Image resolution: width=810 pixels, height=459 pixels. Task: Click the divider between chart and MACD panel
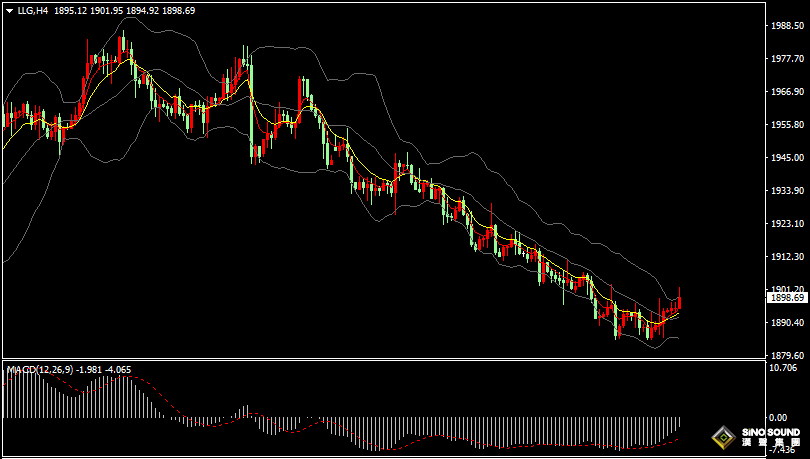point(380,360)
